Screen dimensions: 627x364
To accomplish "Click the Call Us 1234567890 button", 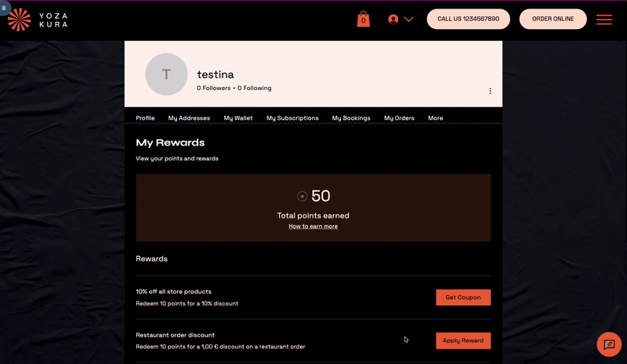I will pyautogui.click(x=468, y=19).
